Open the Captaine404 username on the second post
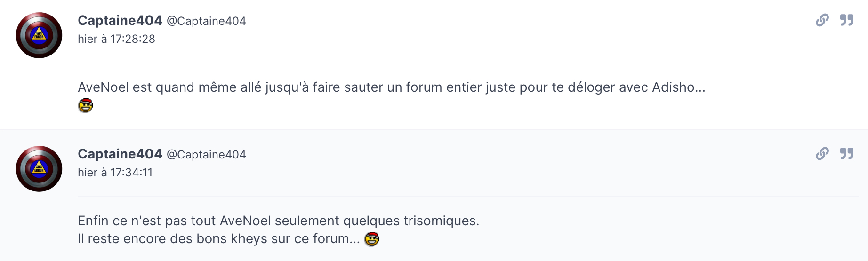This screenshot has width=868, height=261. pyautogui.click(x=120, y=154)
